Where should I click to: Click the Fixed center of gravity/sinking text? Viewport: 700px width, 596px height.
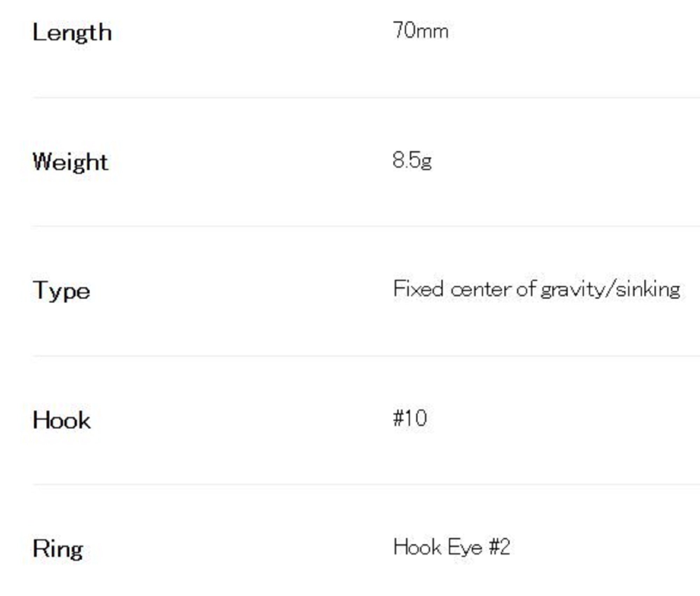click(x=536, y=289)
